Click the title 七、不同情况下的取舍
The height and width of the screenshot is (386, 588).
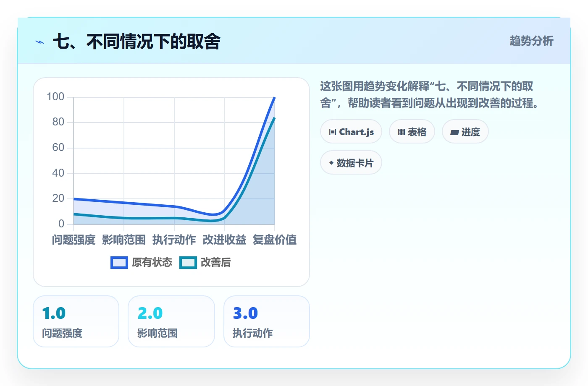tap(136, 42)
